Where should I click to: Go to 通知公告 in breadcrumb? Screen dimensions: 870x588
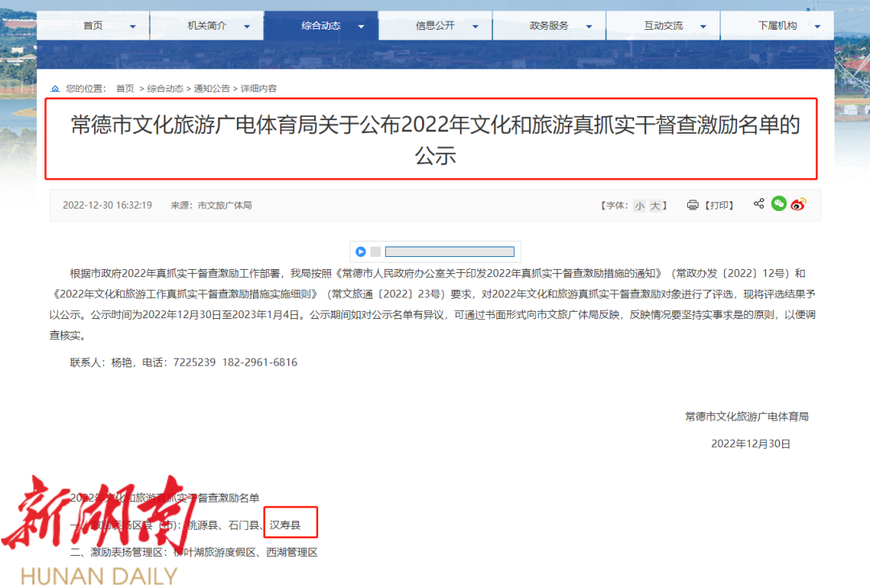click(x=211, y=89)
